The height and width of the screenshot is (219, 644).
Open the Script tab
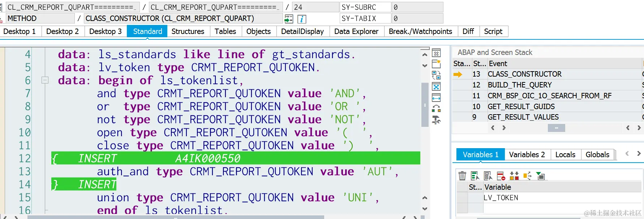click(493, 31)
